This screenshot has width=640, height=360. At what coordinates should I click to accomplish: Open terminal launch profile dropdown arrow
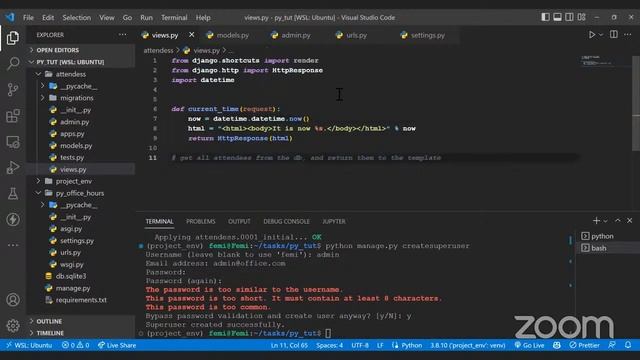click(605, 221)
